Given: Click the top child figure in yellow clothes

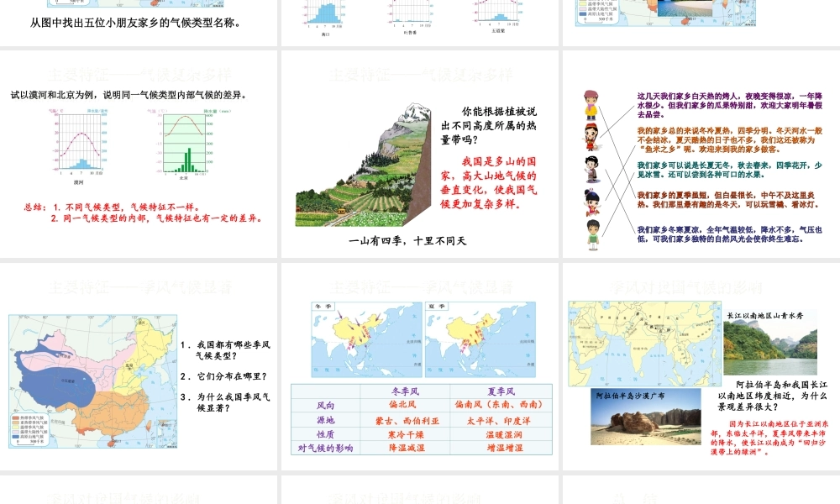Looking at the screenshot, I should click(x=591, y=104).
